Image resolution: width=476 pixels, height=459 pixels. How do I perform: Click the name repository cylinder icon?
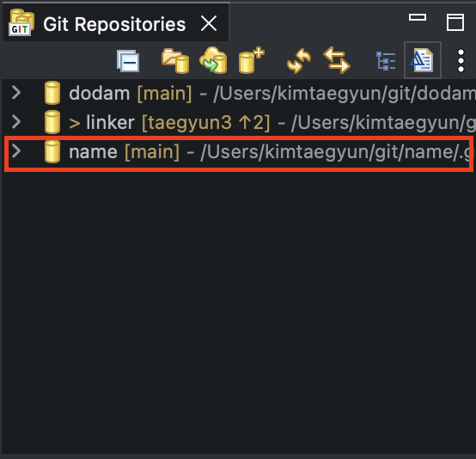(x=52, y=151)
